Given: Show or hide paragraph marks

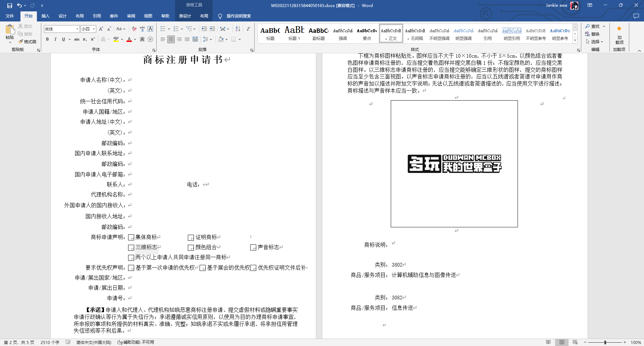Looking at the screenshot, I should pyautogui.click(x=248, y=29).
